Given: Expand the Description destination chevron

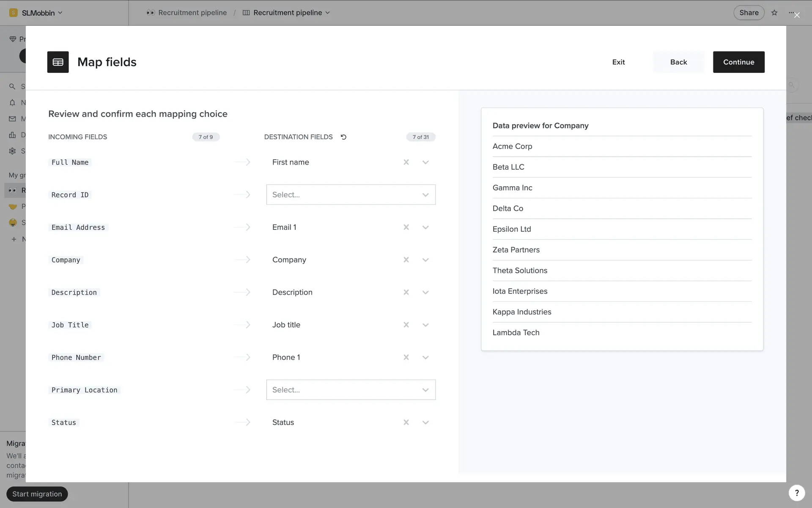Looking at the screenshot, I should (x=425, y=293).
